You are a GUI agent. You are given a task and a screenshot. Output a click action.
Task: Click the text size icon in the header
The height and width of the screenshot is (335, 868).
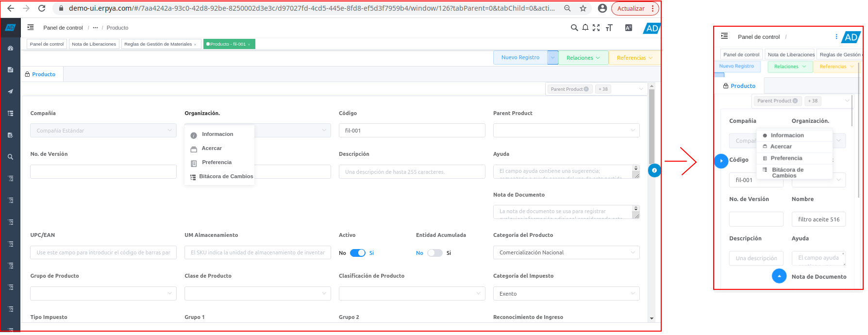pyautogui.click(x=609, y=28)
